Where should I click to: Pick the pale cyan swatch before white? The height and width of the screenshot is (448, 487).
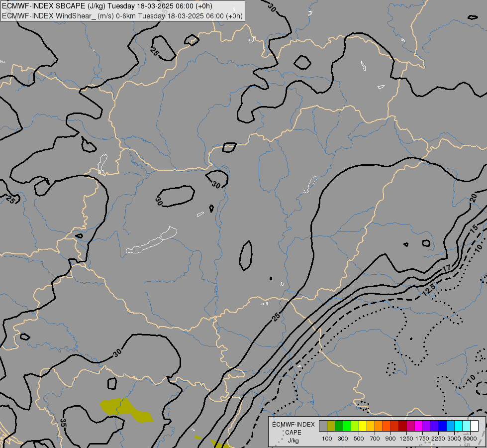pos(466,426)
